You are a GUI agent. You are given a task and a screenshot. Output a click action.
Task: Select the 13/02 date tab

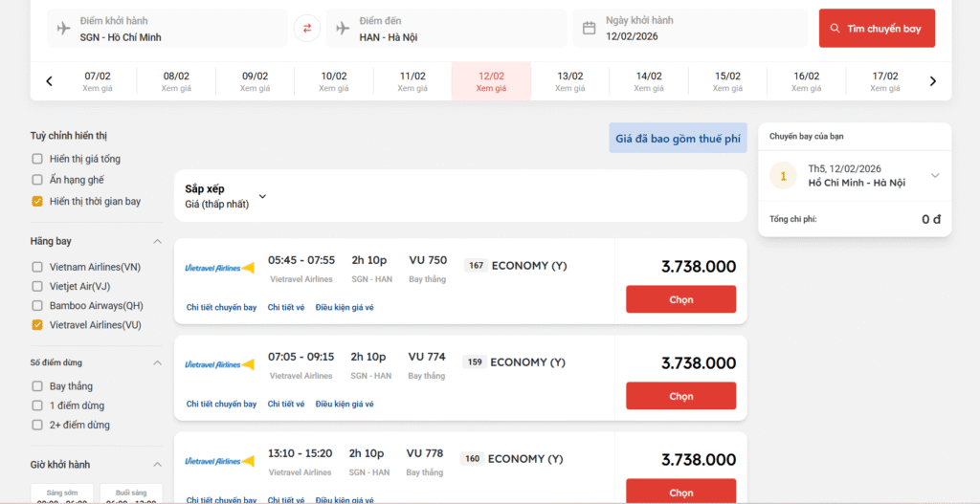pos(569,81)
